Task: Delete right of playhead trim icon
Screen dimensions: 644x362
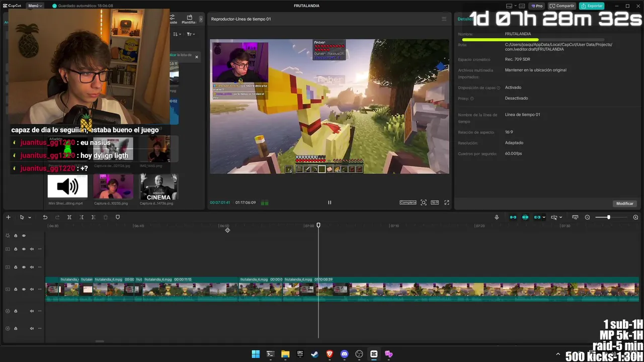Action: pyautogui.click(x=93, y=217)
